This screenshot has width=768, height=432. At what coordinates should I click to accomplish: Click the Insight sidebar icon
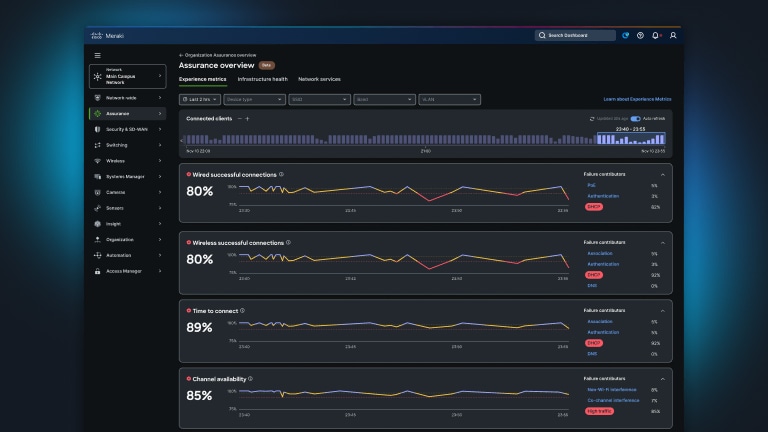(97, 224)
